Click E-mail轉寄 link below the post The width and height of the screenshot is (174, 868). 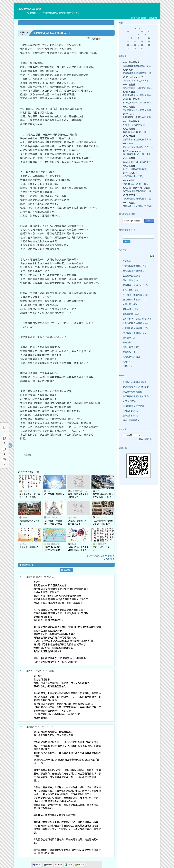[x=109, y=559]
